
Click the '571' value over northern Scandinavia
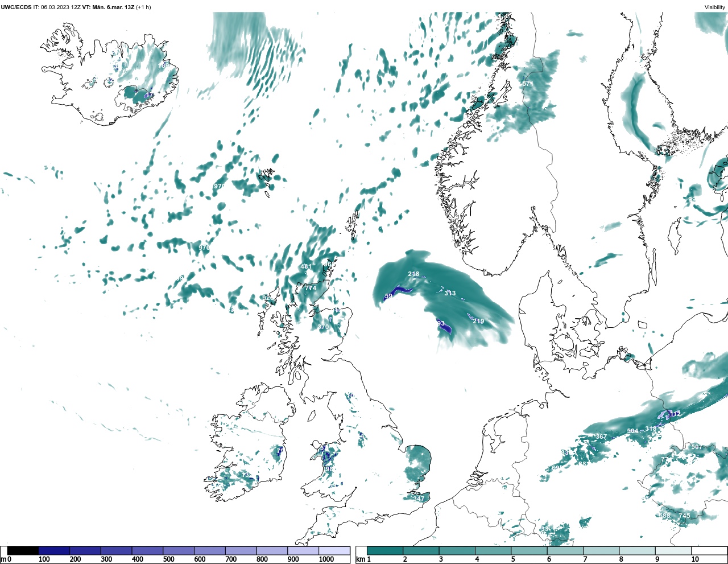coord(527,84)
